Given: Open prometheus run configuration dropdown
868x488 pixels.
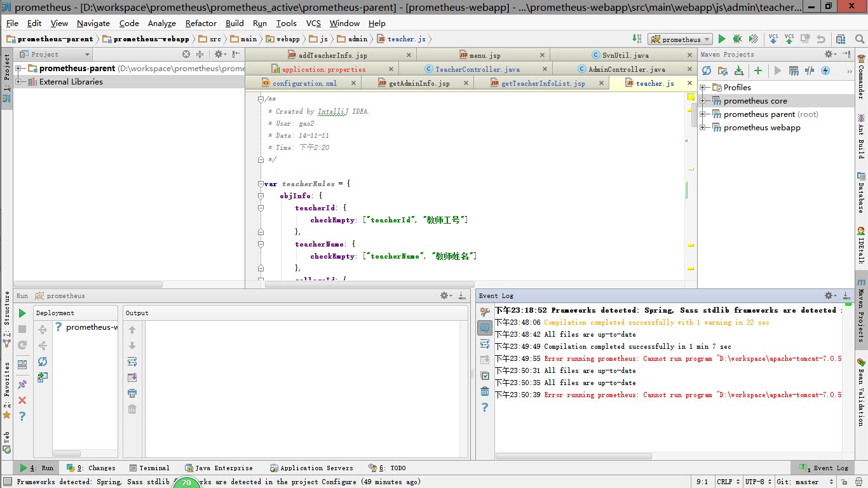Looking at the screenshot, I should (x=680, y=39).
